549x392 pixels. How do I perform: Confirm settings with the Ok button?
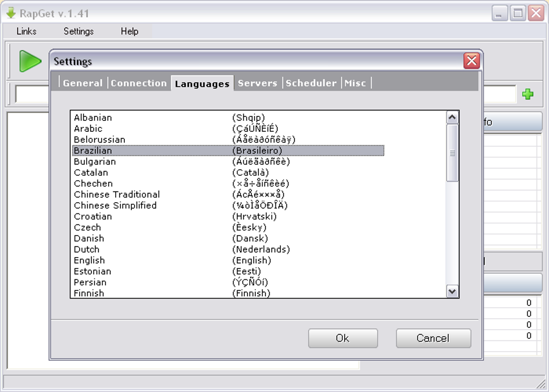tap(343, 338)
